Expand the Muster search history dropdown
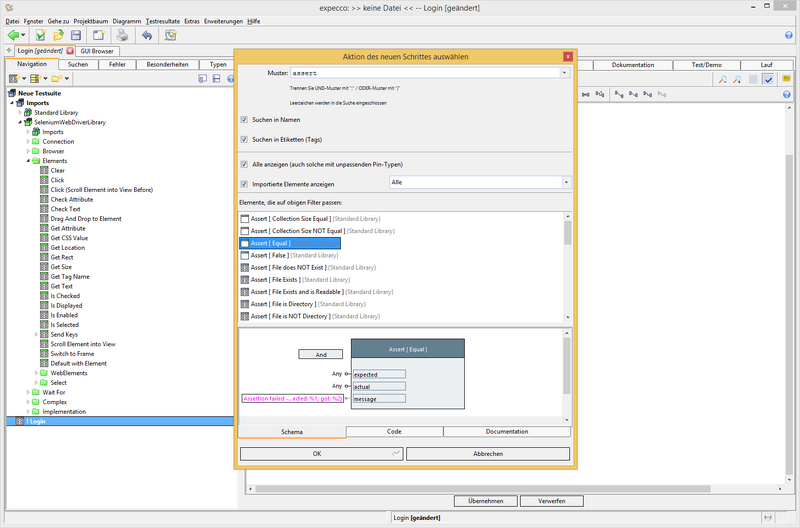 point(565,73)
